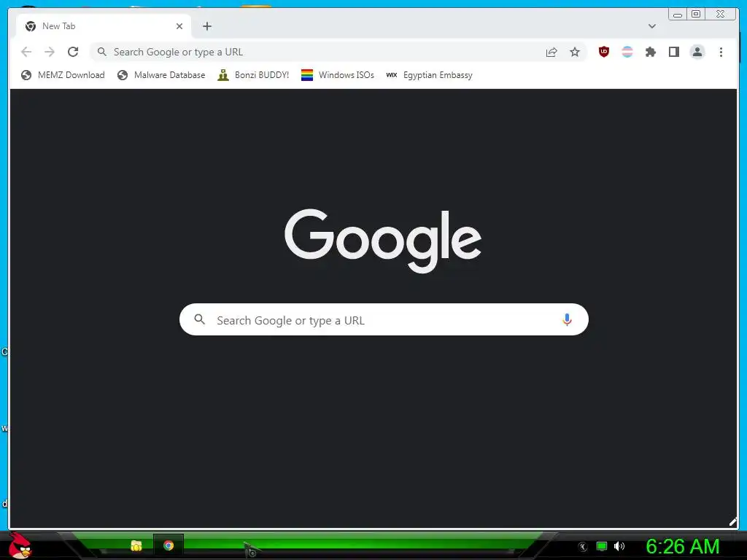This screenshot has width=747, height=560.
Task: Open the file explorer taskbar icon
Action: [136, 545]
